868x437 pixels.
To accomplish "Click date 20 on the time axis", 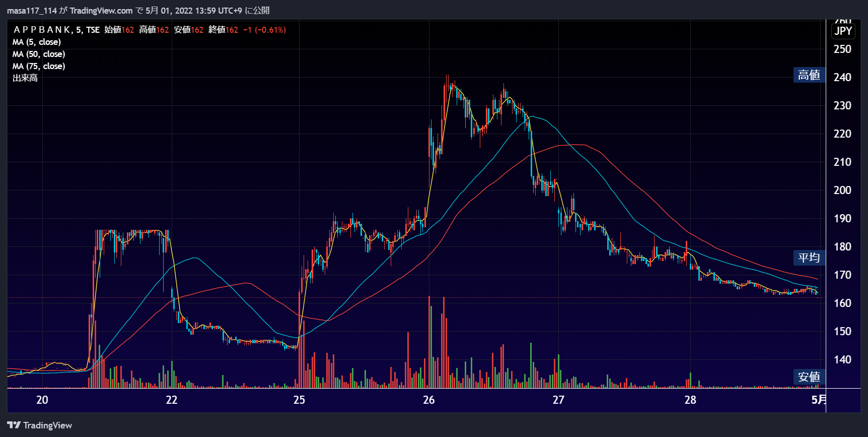I will [42, 400].
